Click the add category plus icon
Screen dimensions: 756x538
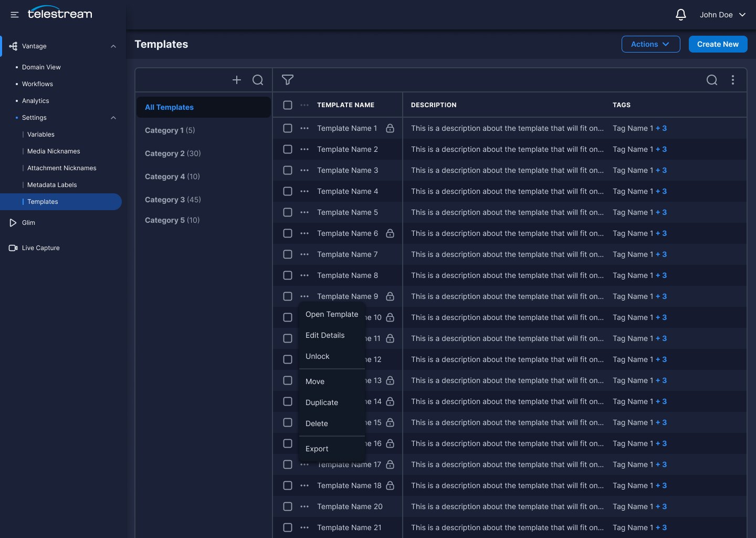[x=237, y=80]
